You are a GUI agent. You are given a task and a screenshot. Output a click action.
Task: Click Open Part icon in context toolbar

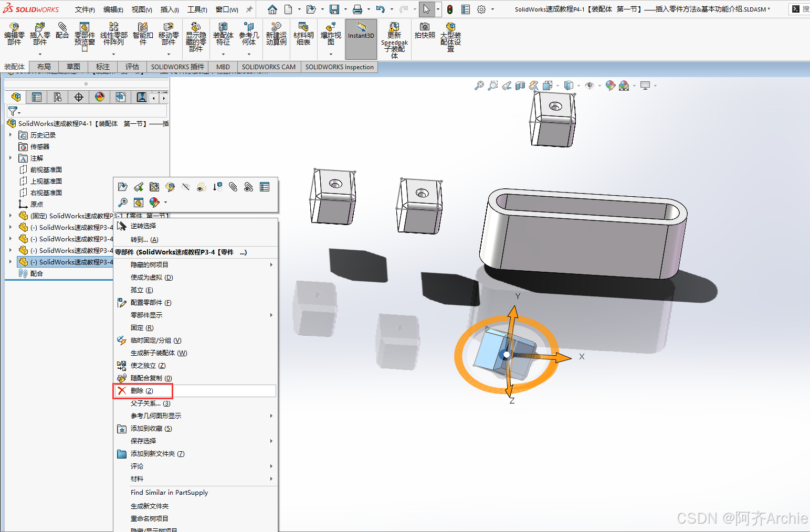[122, 187]
